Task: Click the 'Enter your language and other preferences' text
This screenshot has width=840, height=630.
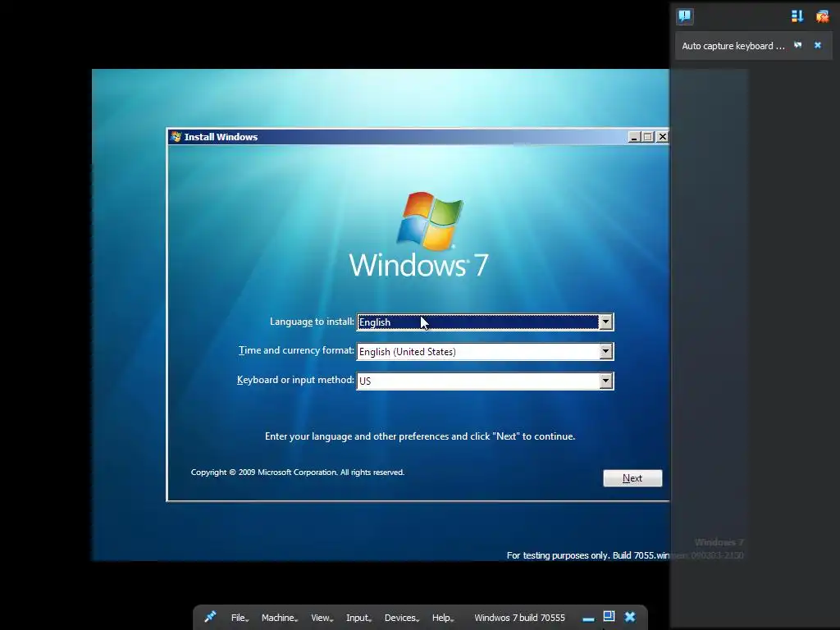Action: pyautogui.click(x=420, y=436)
